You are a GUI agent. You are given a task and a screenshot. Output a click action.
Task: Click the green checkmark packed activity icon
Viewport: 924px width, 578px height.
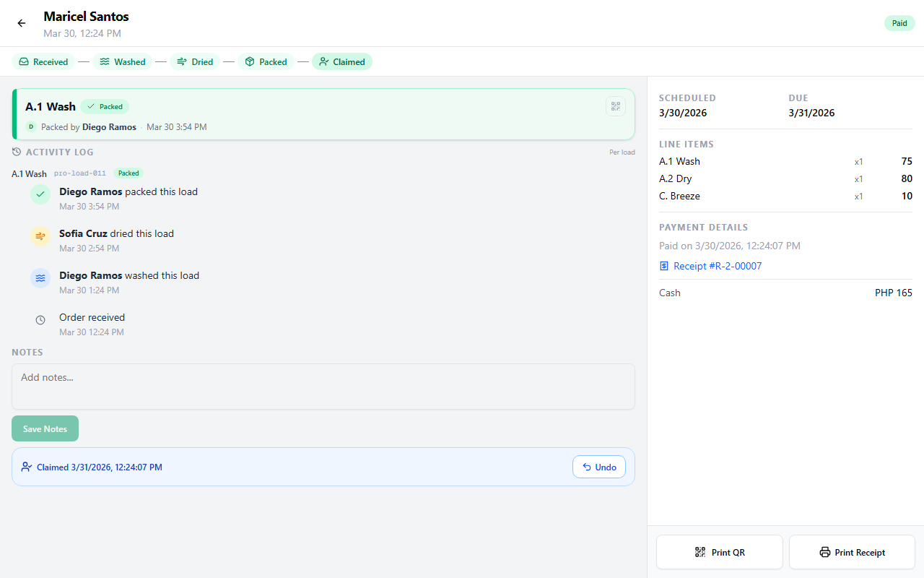pyautogui.click(x=40, y=194)
